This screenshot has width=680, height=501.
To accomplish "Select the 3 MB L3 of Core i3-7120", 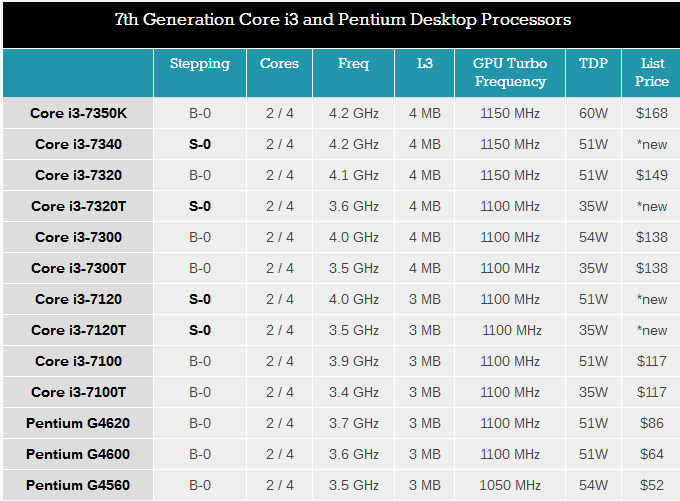I will coord(425,299).
